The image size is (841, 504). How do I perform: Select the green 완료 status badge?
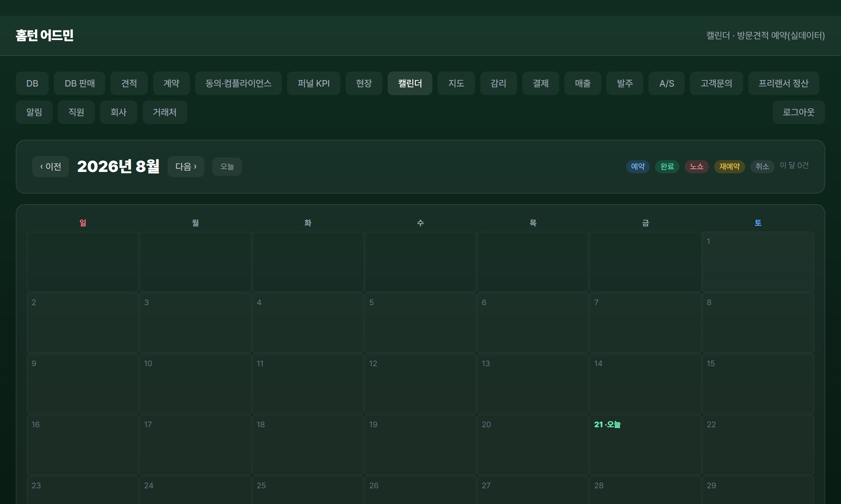pos(667,166)
